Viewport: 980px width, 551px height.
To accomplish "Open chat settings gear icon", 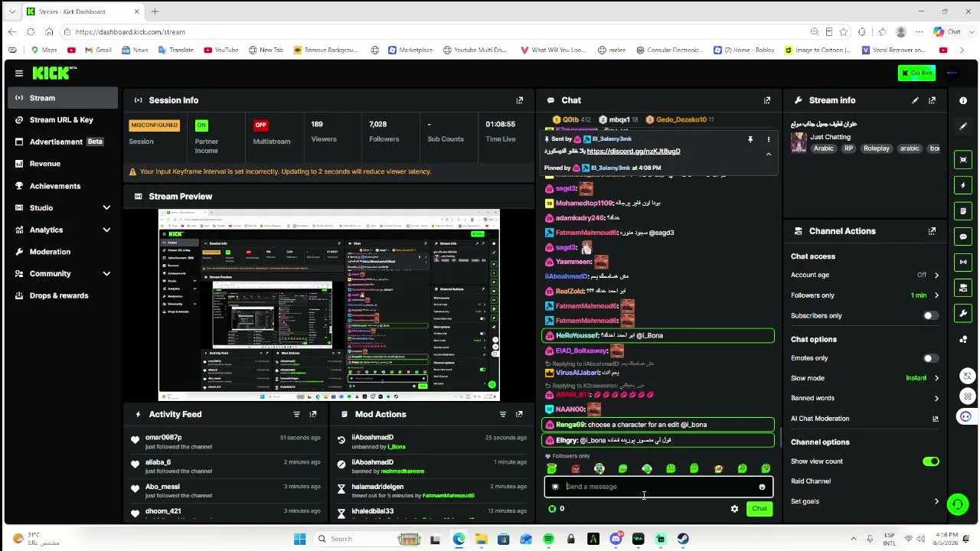I will (x=734, y=509).
